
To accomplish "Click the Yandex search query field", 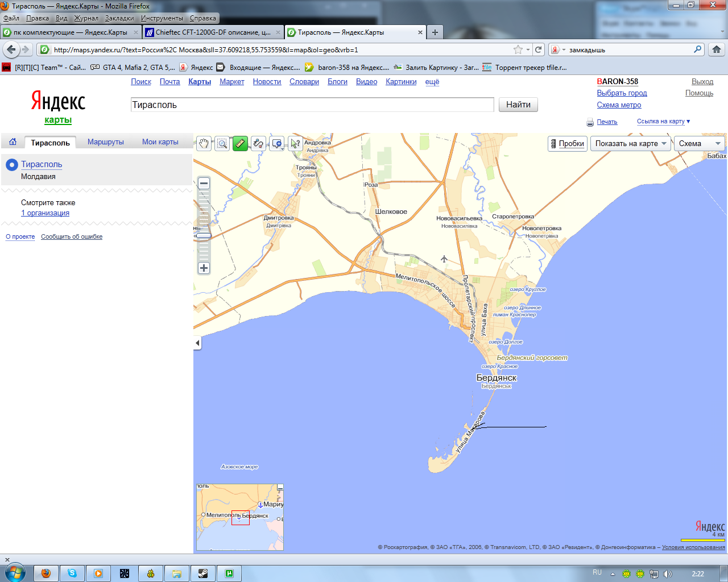I will coord(312,105).
